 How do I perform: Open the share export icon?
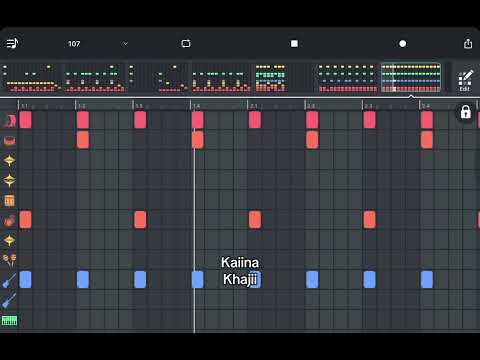tap(468, 43)
